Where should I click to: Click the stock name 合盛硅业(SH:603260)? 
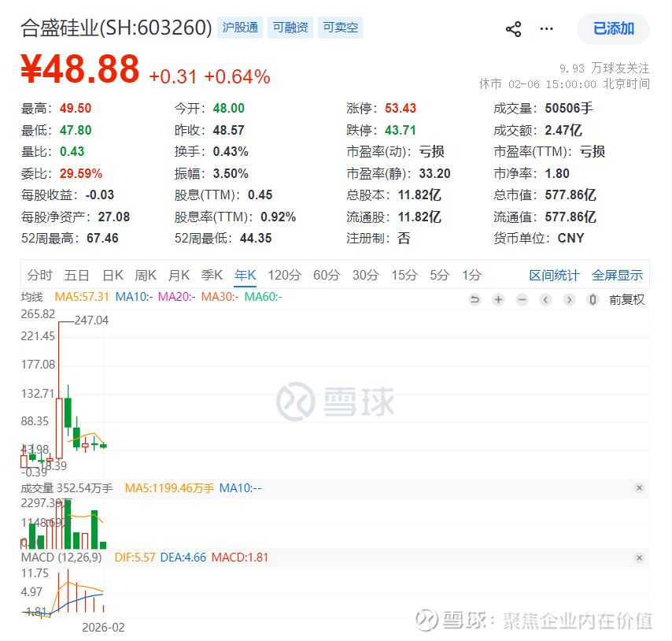tap(116, 28)
